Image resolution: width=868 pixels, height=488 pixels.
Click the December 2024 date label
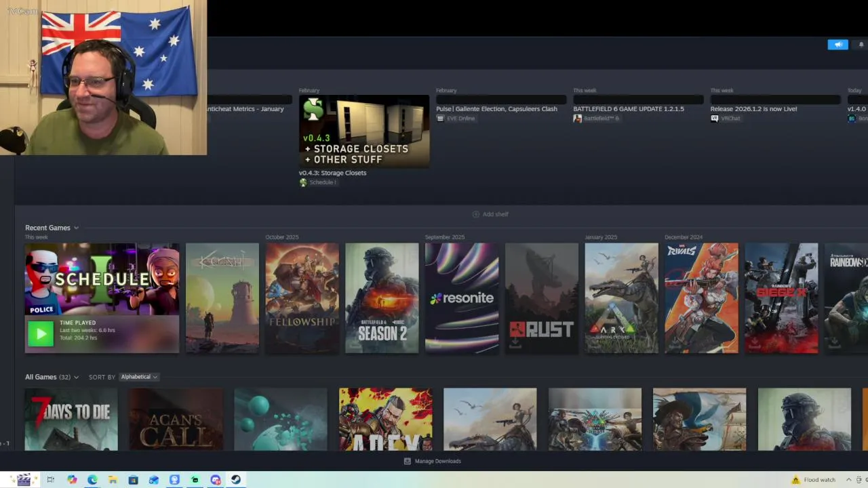click(x=684, y=237)
